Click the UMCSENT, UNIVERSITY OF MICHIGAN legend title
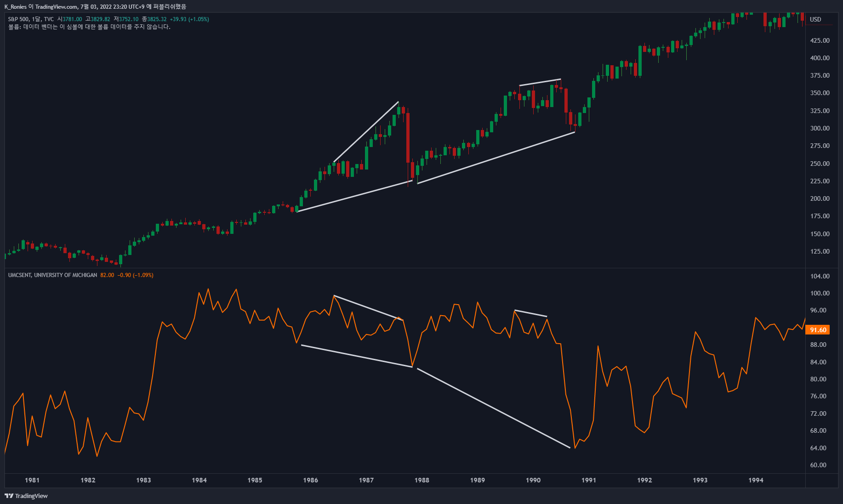 click(x=52, y=275)
